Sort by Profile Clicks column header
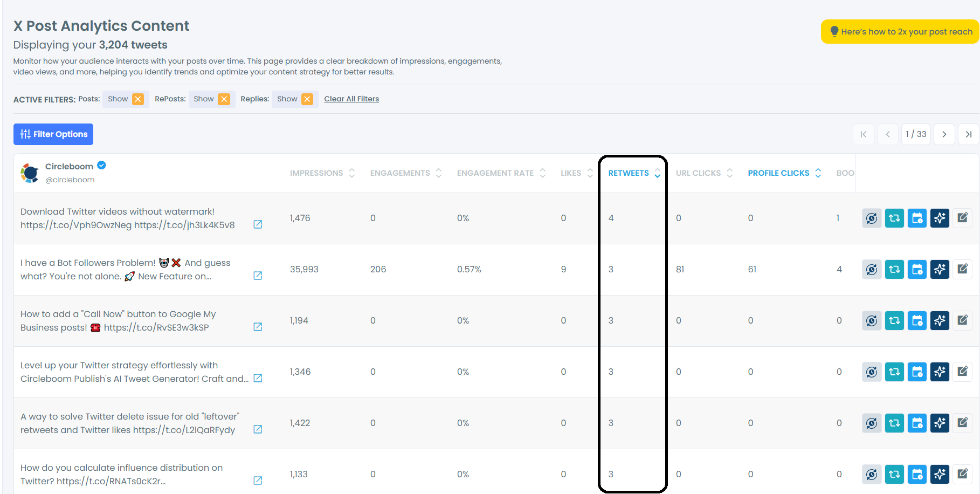980x494 pixels. click(784, 173)
